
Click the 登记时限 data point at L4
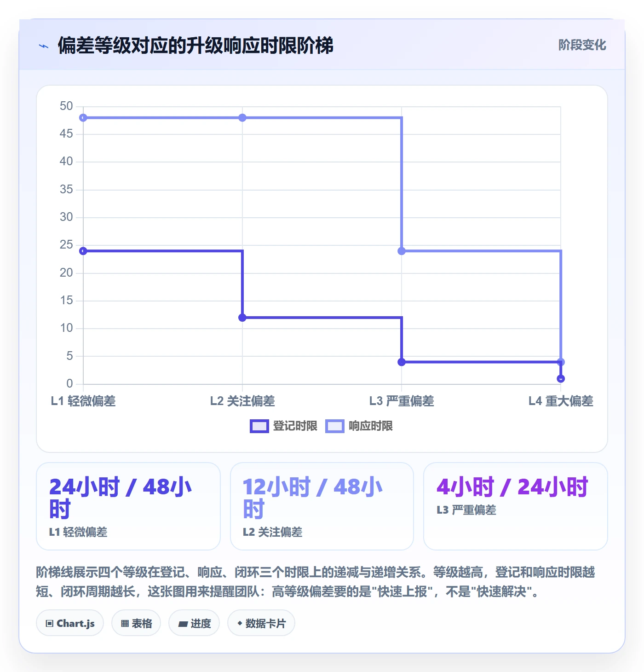click(561, 379)
